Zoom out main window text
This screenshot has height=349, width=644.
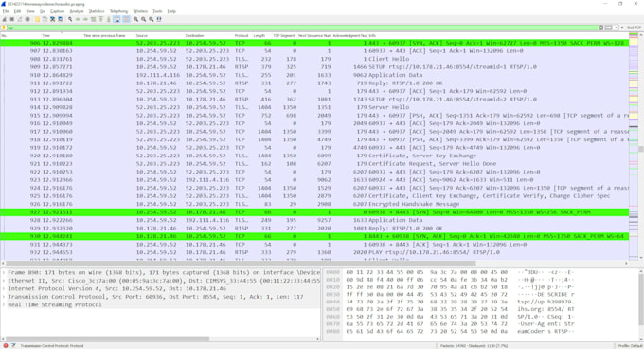[x=144, y=19]
